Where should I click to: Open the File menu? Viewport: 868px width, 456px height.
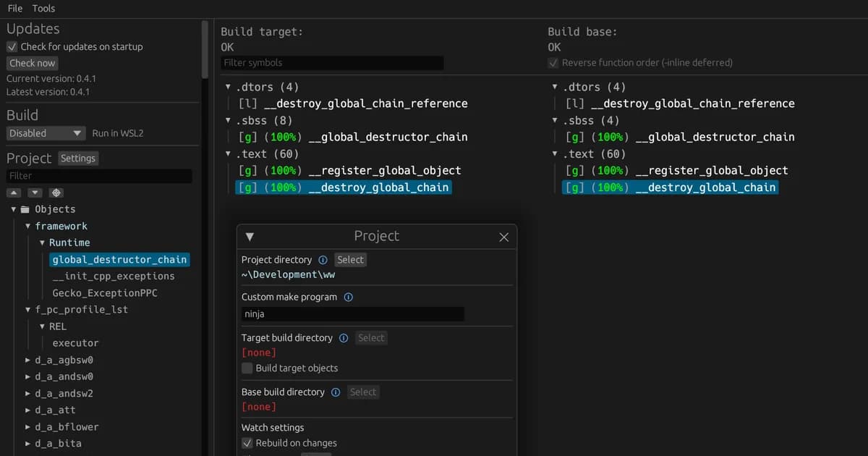[x=15, y=9]
